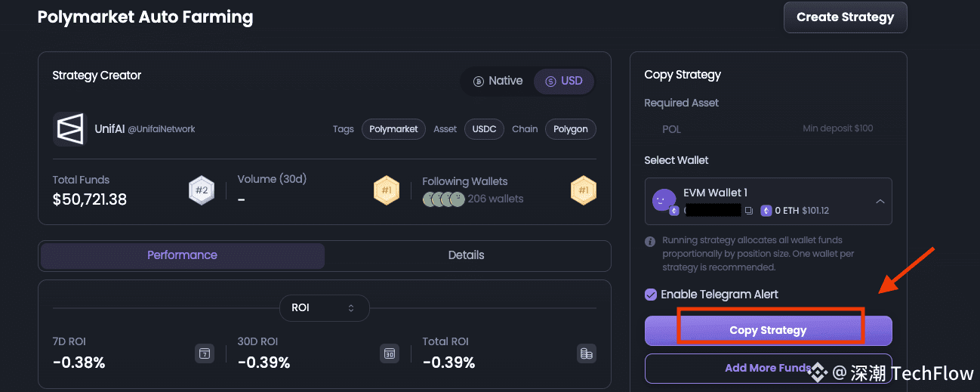Click the UnifAI creator logo icon
This screenshot has width=980, height=392.
[70, 129]
